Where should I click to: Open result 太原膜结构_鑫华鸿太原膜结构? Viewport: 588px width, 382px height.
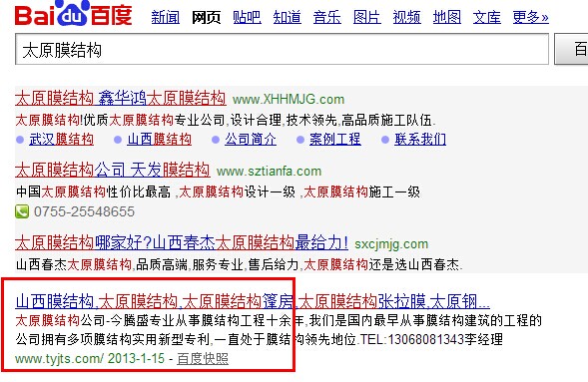coord(121,99)
